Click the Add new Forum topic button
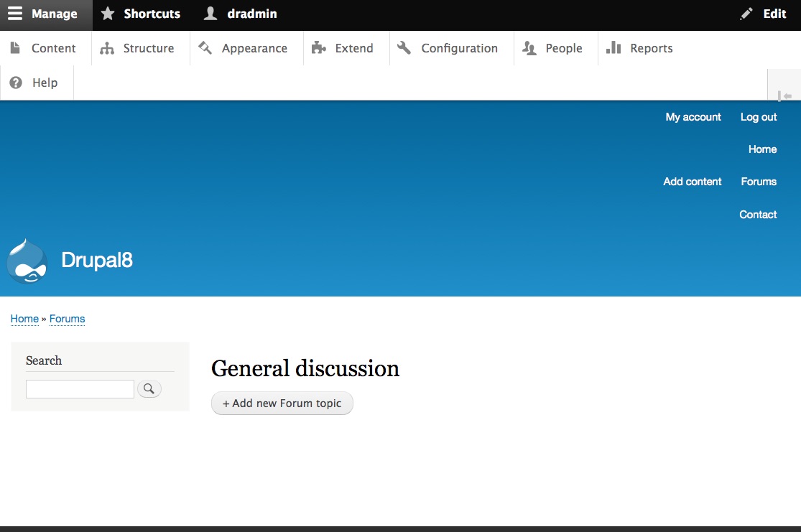This screenshot has width=801, height=532. 282,403
